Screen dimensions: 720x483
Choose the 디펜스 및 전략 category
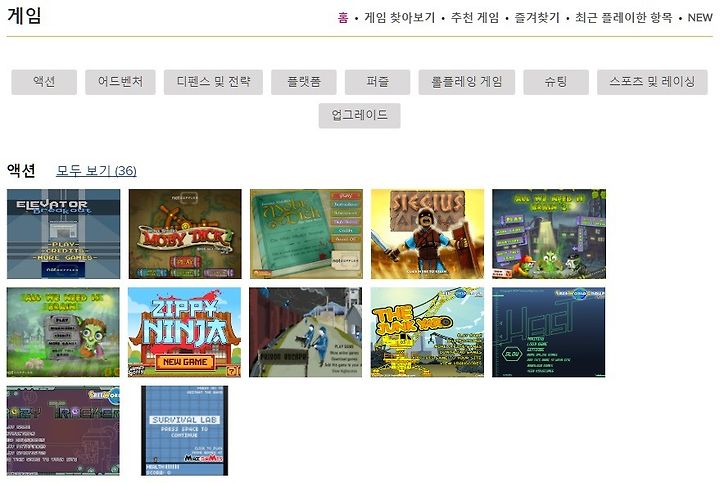click(x=213, y=82)
